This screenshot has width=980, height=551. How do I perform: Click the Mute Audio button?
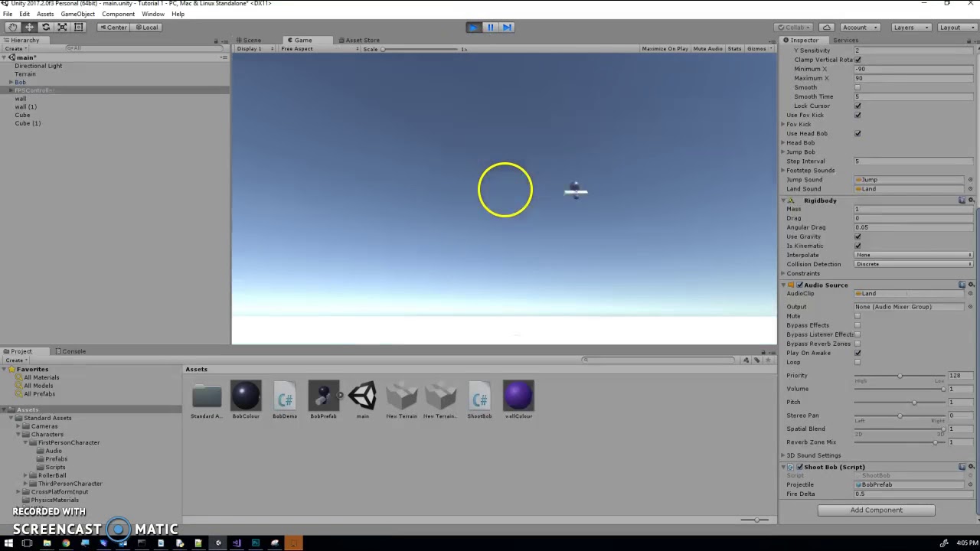(707, 49)
